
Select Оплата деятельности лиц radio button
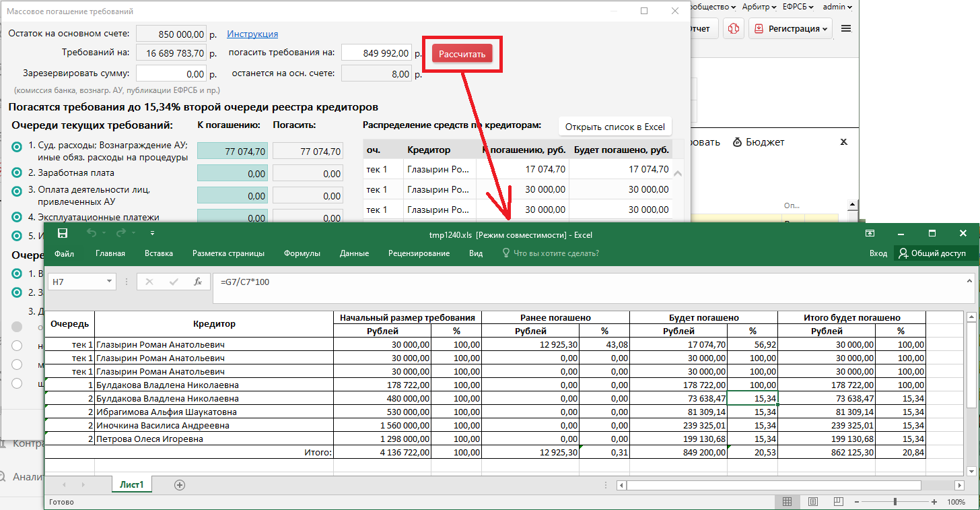coord(17,191)
